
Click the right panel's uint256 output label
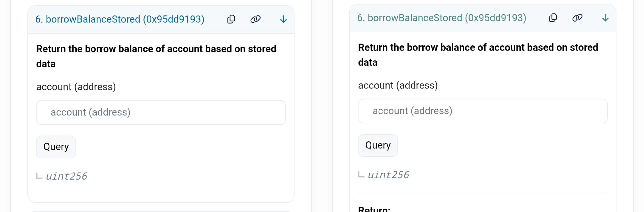[x=388, y=175]
